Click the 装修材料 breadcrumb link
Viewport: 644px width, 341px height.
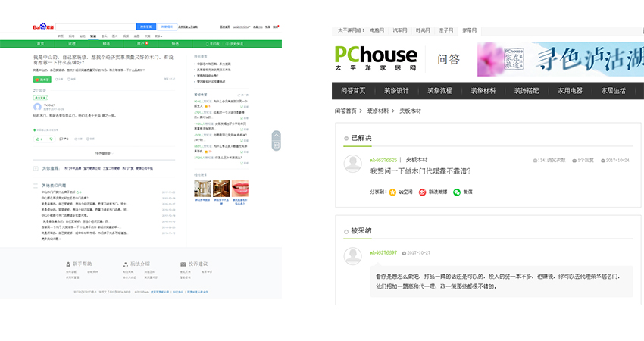coord(378,111)
